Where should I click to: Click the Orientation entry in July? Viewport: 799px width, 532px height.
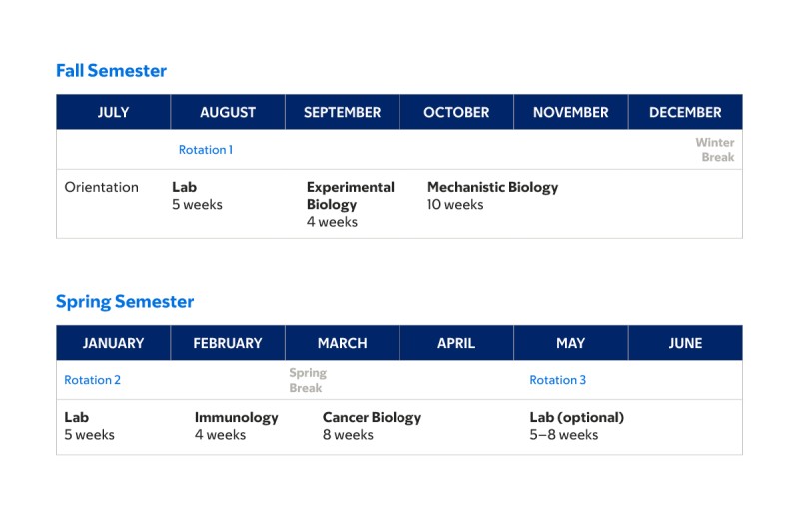pyautogui.click(x=101, y=187)
